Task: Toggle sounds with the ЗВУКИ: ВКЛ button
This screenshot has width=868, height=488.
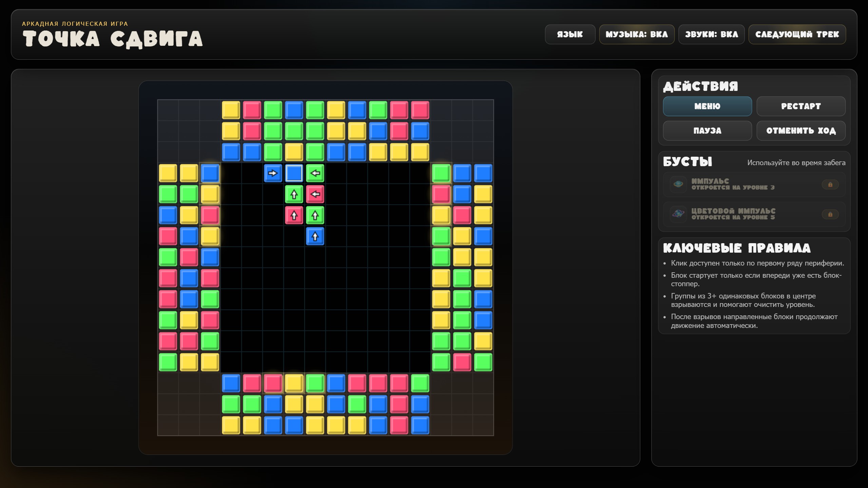Action: coord(711,34)
